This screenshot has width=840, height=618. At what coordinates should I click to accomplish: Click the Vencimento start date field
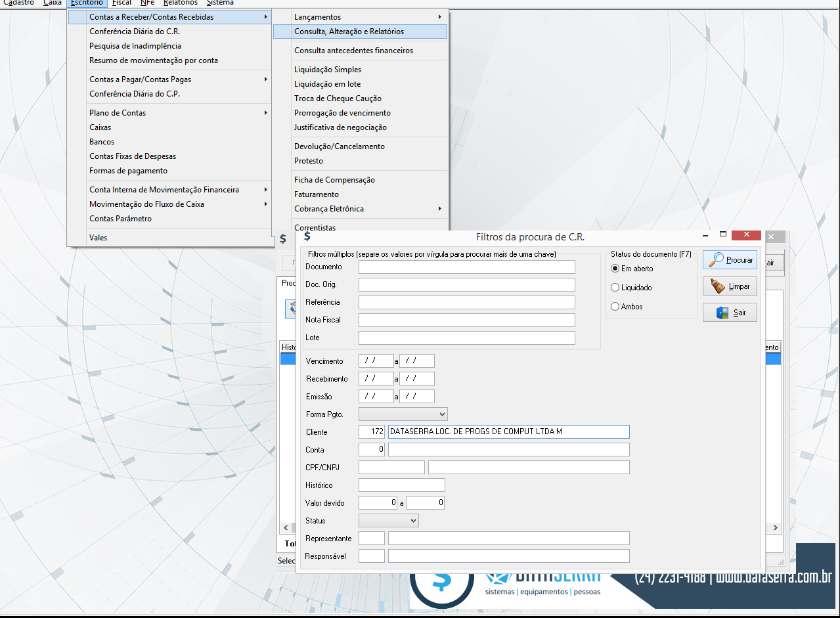tap(376, 361)
